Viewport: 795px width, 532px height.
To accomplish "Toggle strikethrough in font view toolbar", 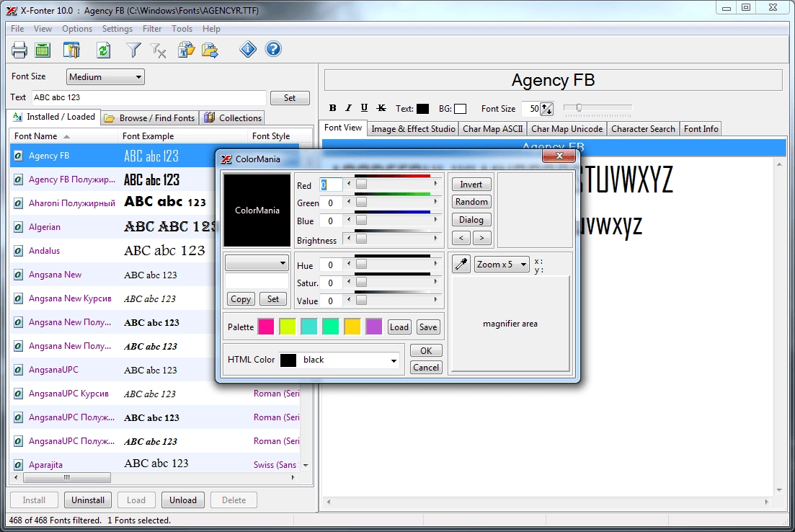I will pos(381,108).
